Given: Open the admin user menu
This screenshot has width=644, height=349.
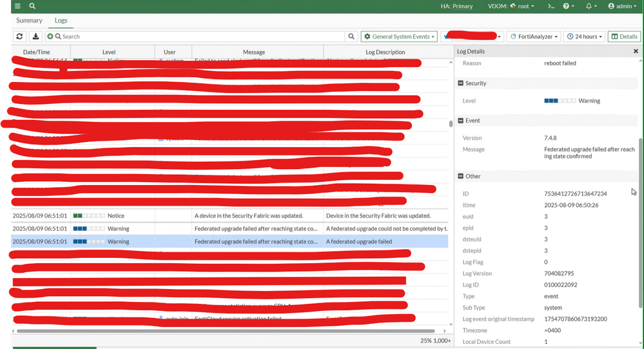Looking at the screenshot, I should point(622,6).
